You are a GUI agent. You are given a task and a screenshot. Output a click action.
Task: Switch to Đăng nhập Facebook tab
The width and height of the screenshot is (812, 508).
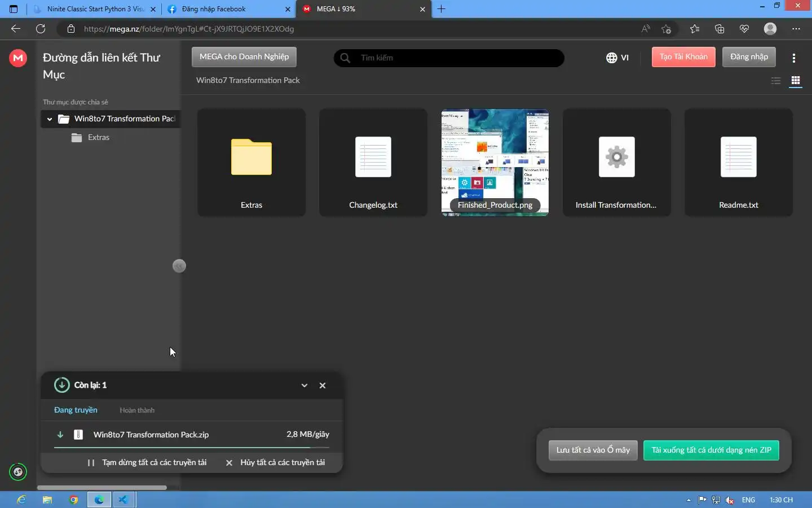pyautogui.click(x=228, y=9)
